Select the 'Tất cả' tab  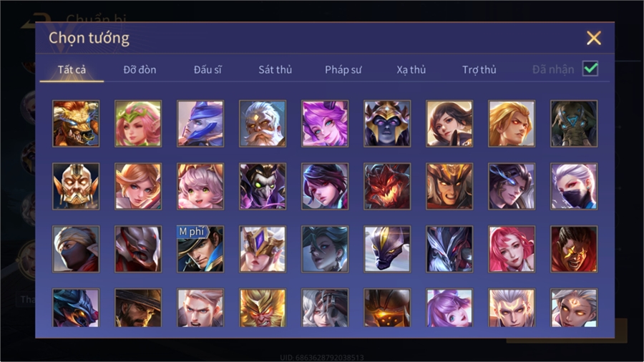(72, 70)
